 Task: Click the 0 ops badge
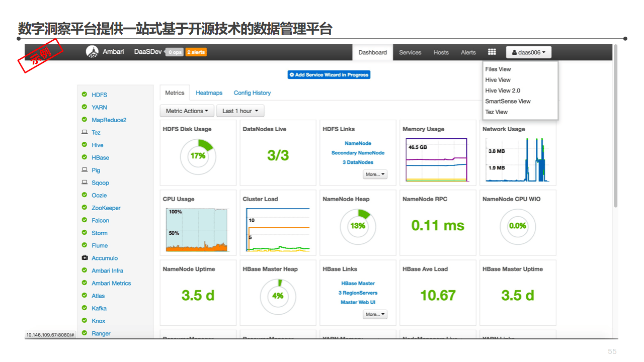(175, 52)
